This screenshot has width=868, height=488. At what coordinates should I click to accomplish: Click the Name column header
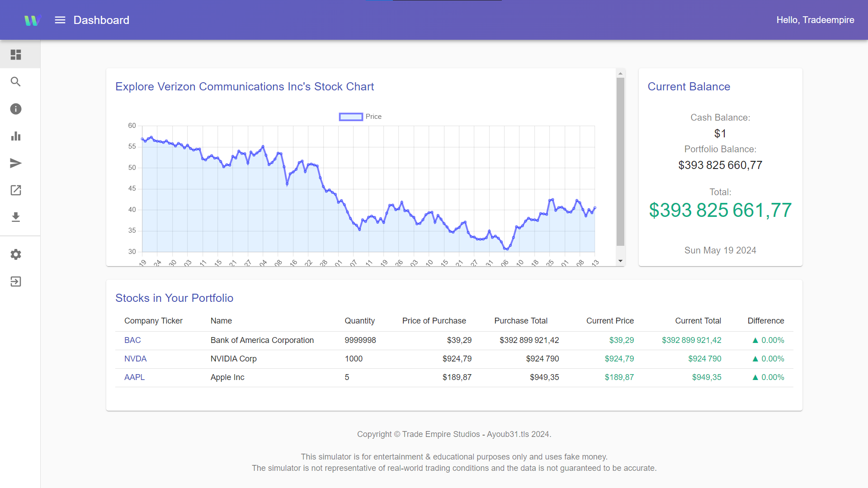tap(221, 321)
